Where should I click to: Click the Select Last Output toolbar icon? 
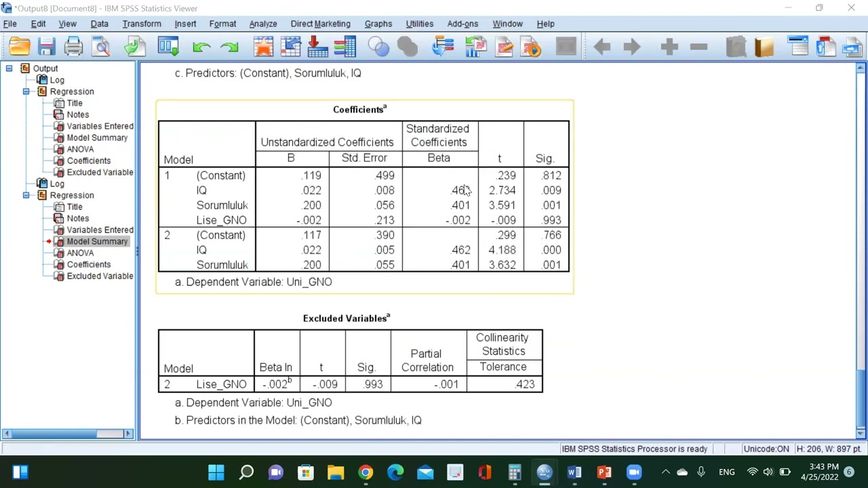(443, 47)
